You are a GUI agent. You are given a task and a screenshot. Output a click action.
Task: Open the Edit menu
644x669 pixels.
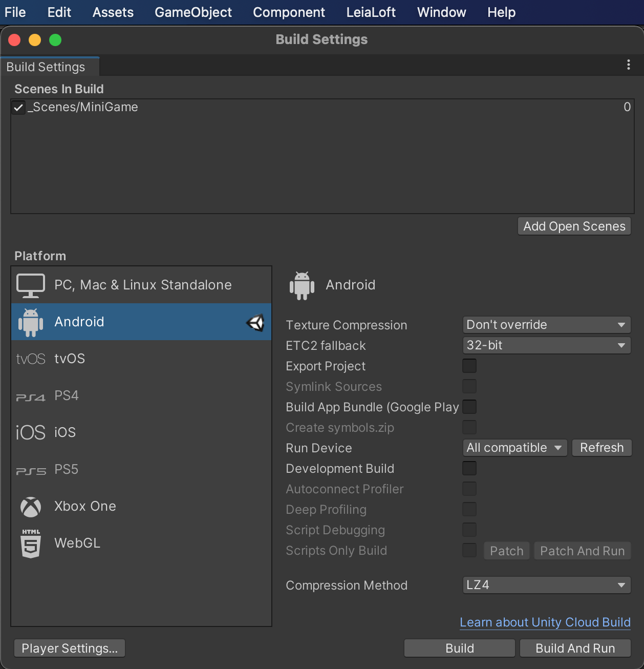59,12
